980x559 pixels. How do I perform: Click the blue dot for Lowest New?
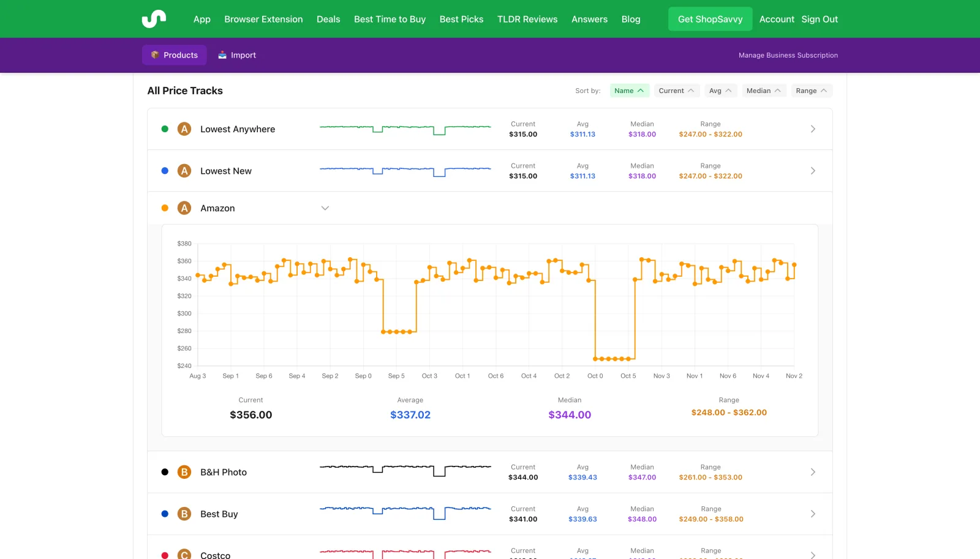pyautogui.click(x=165, y=171)
